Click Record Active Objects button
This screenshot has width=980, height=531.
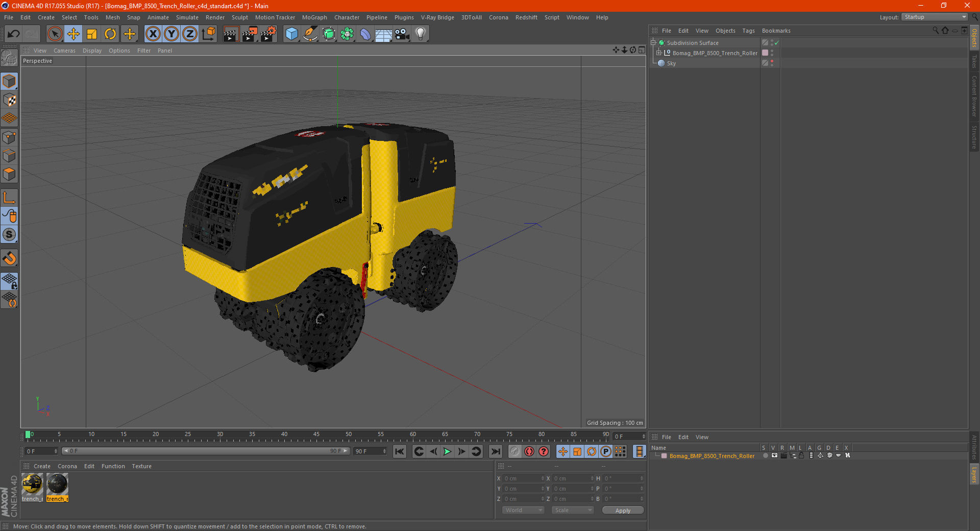click(x=515, y=451)
